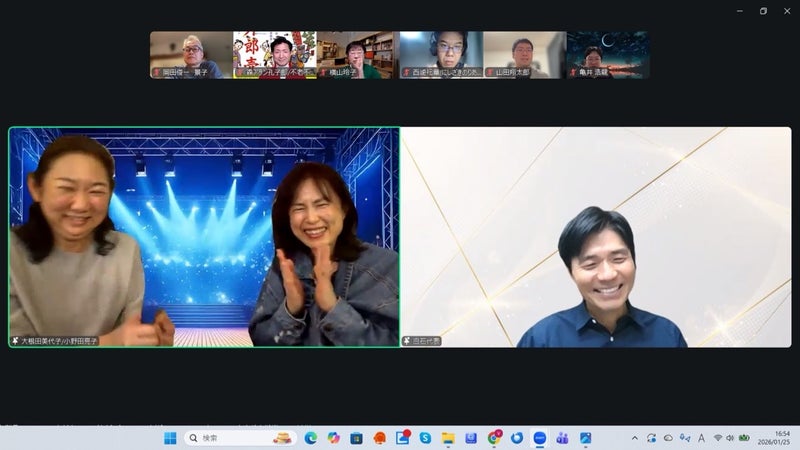Click the speaker volume icon

click(730, 438)
